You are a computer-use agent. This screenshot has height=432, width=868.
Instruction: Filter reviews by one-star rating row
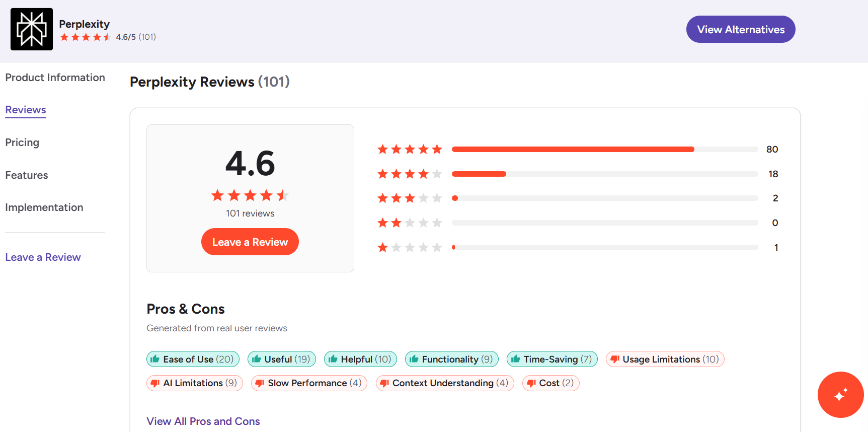578,247
